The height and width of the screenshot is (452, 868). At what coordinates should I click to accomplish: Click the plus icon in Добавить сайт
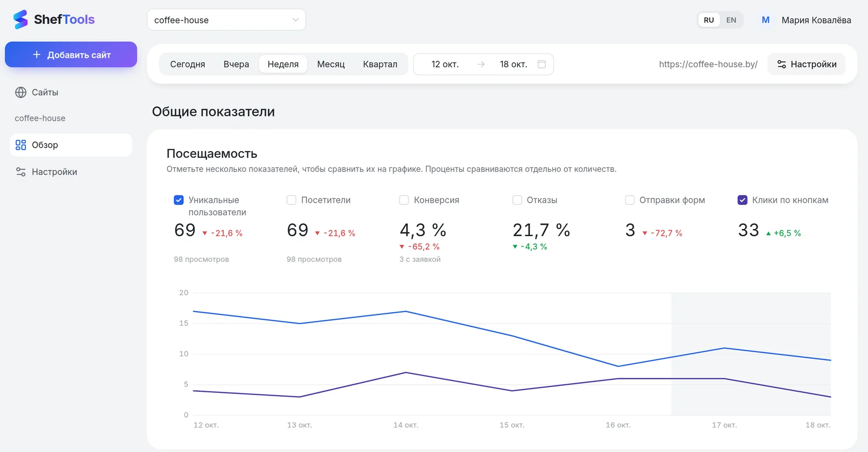click(x=37, y=54)
